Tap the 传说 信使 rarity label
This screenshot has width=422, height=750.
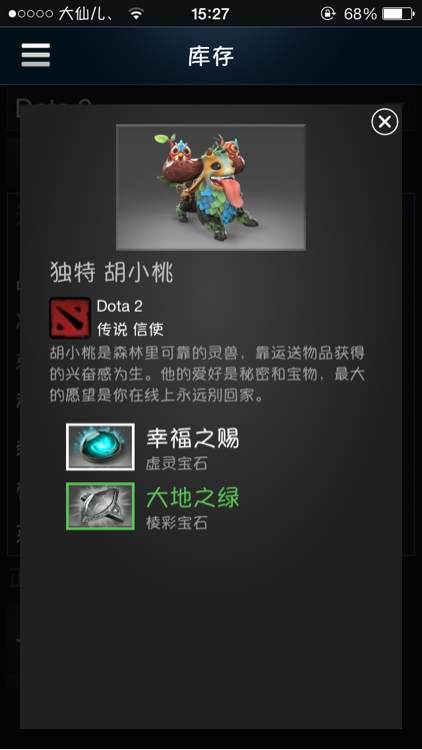[x=130, y=329]
